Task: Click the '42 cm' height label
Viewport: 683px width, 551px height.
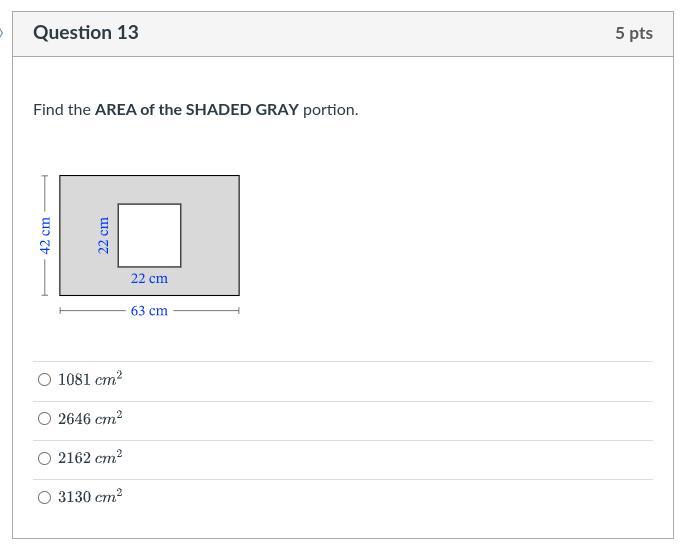Action: (x=45, y=235)
